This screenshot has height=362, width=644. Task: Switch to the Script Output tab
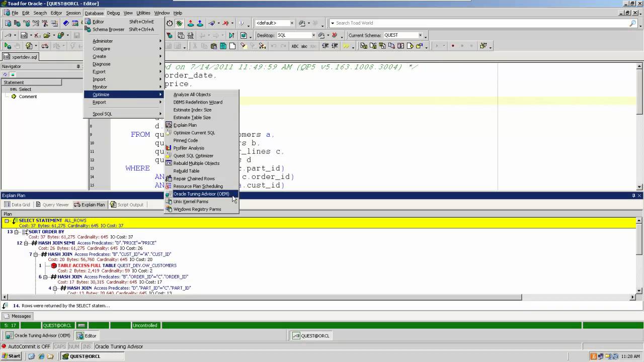pos(126,205)
